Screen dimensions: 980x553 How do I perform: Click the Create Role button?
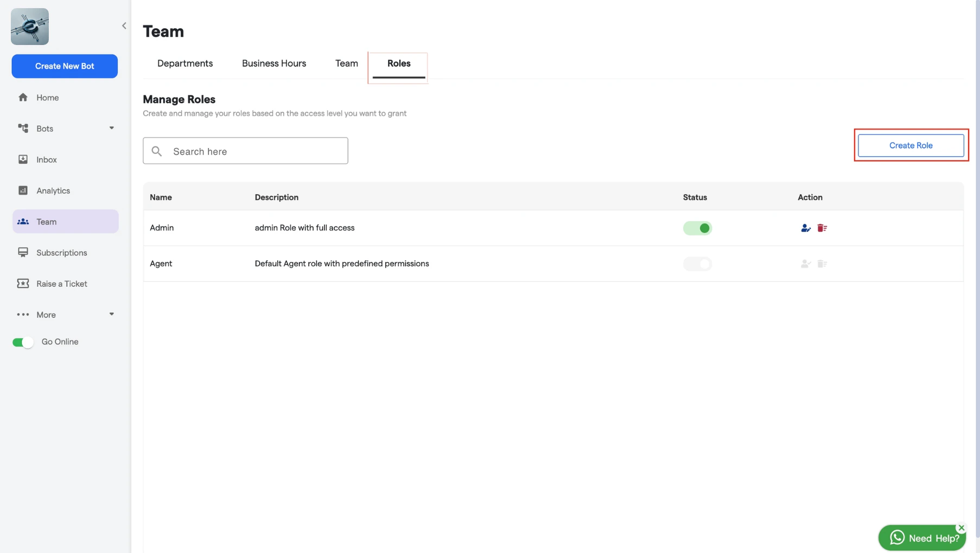[911, 145]
